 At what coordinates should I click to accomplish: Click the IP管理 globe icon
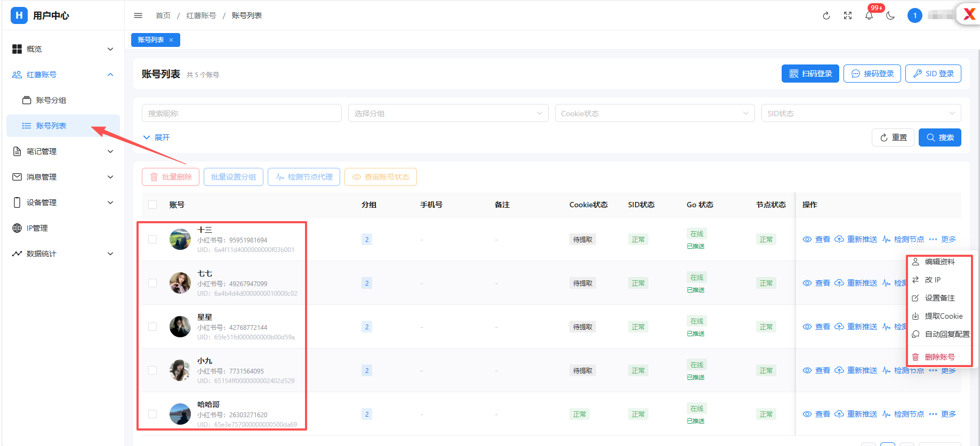[17, 228]
